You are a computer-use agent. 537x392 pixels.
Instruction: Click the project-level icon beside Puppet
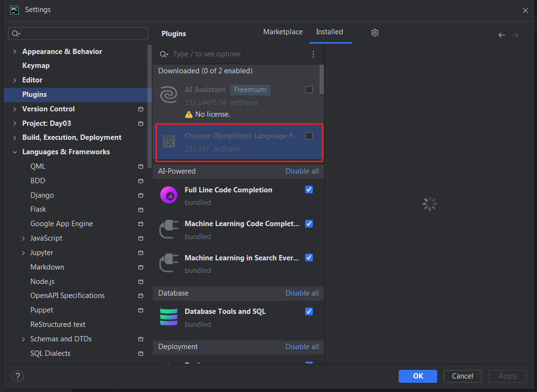point(140,310)
